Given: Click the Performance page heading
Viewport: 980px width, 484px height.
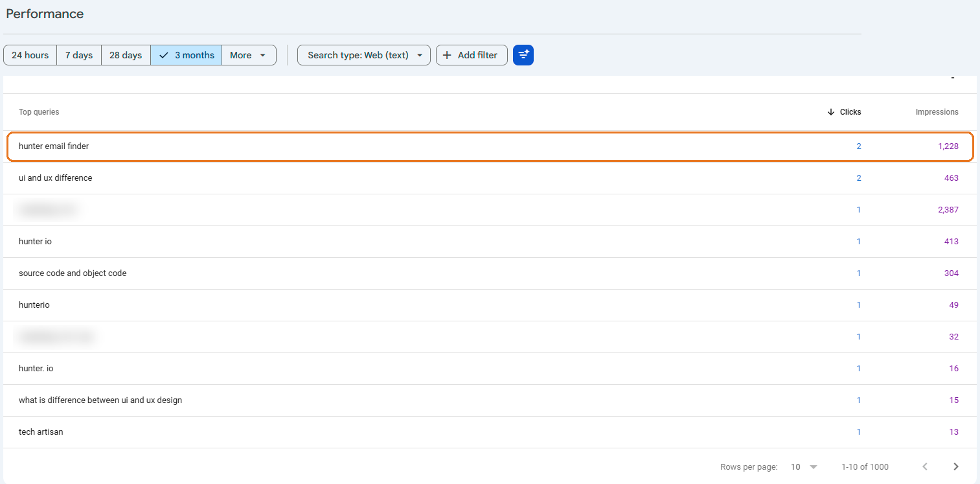Looking at the screenshot, I should (x=45, y=14).
